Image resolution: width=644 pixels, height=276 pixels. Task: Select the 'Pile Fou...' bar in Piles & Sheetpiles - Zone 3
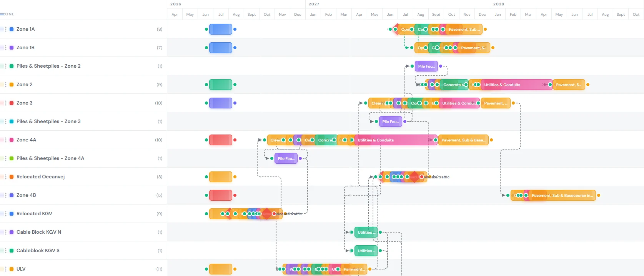pyautogui.click(x=391, y=121)
